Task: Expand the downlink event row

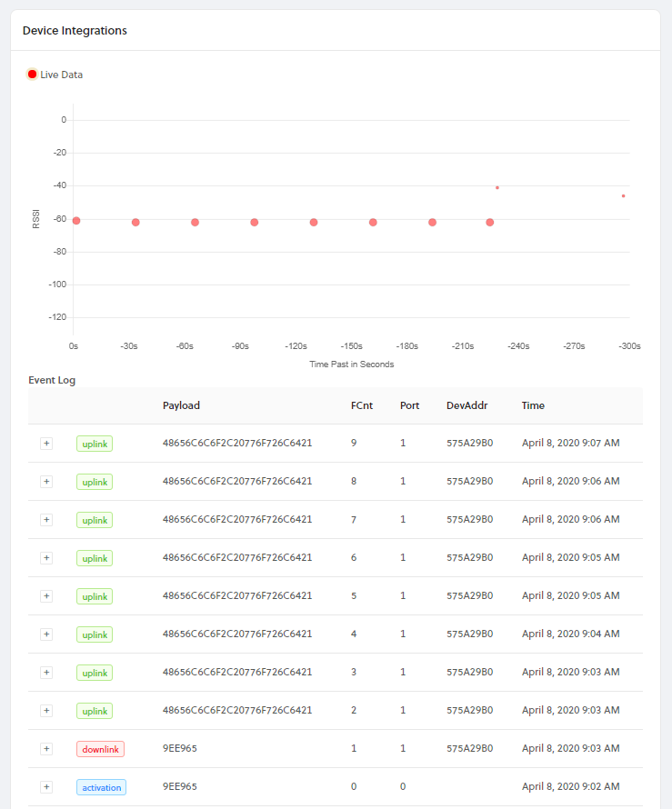Action: point(46,749)
